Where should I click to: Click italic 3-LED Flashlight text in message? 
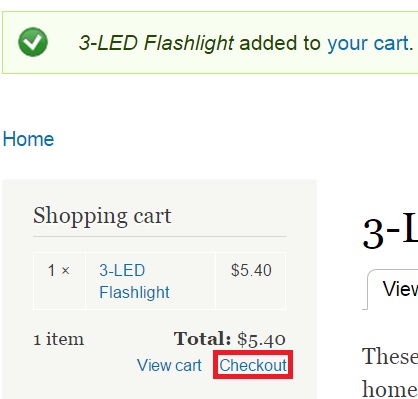[x=156, y=43]
